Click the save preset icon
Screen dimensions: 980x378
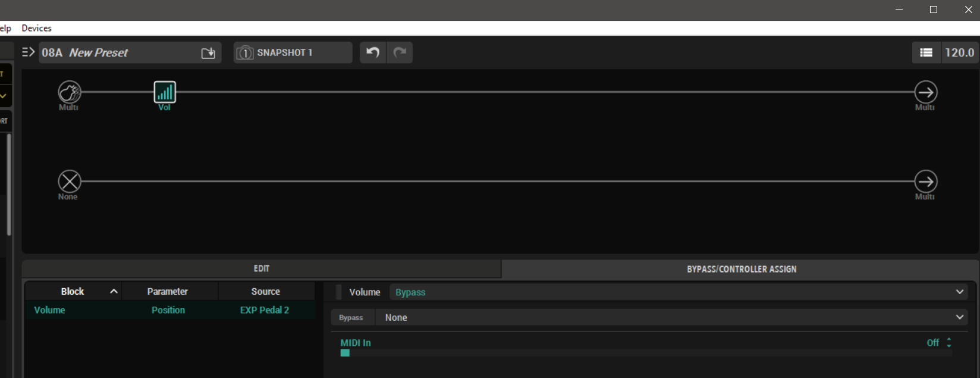[x=208, y=53]
